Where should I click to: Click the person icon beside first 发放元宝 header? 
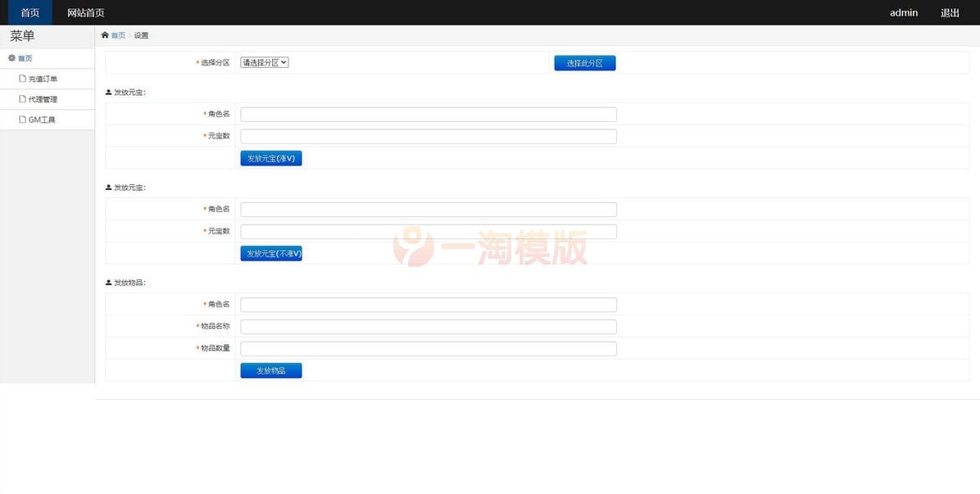pos(107,92)
